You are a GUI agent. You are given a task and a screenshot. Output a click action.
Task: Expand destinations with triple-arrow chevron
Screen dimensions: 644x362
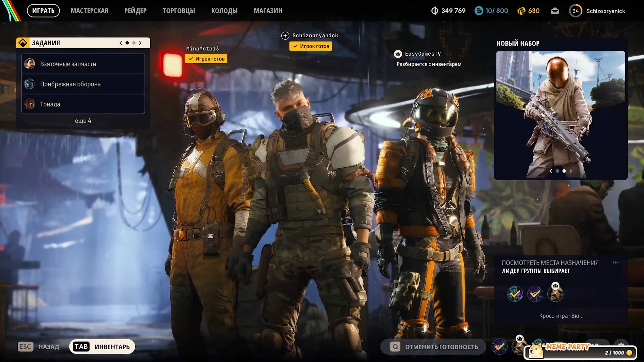coord(616,262)
